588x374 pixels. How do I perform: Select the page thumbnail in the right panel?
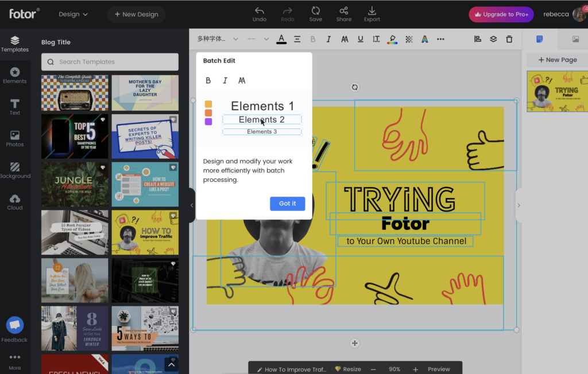[x=558, y=91]
